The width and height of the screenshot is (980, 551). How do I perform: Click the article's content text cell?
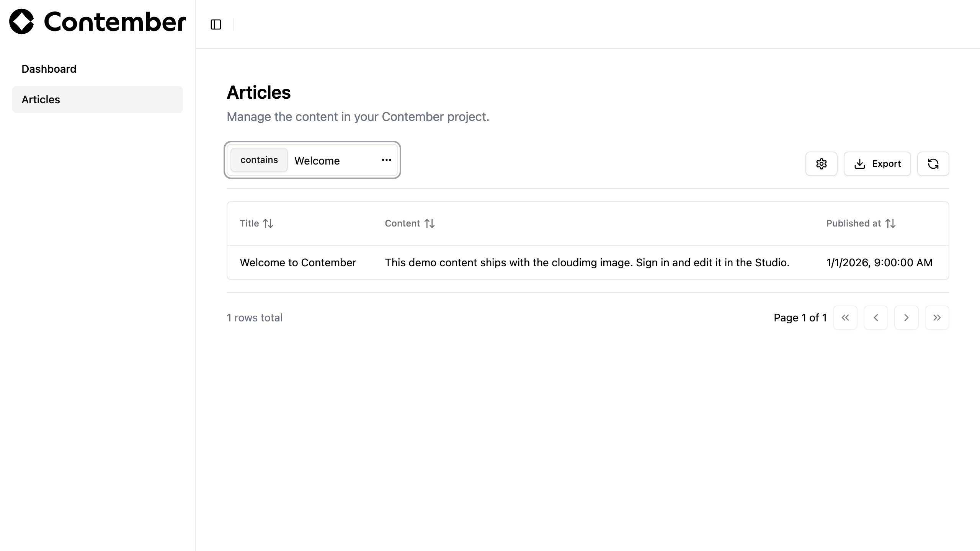coord(587,262)
